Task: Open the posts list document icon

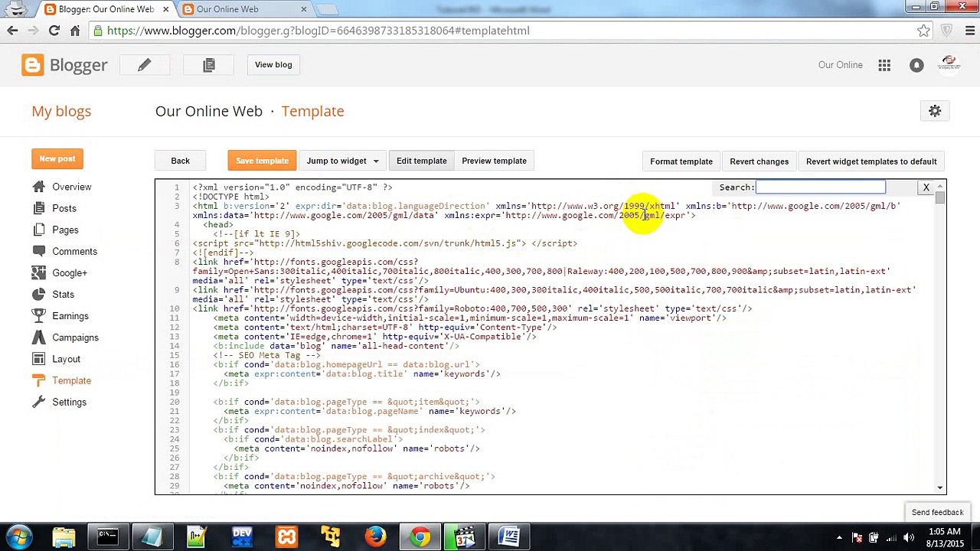Action: coord(209,65)
